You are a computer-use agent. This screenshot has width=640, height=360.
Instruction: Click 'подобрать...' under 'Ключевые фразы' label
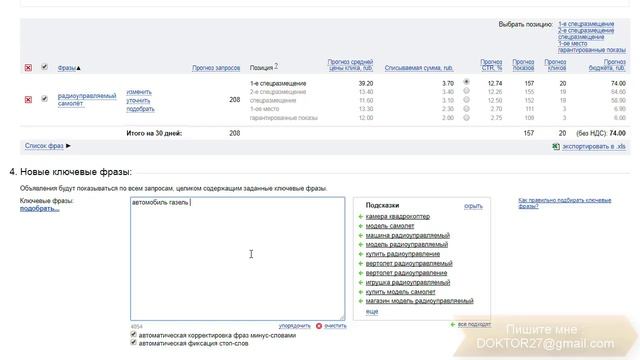tap(40, 209)
